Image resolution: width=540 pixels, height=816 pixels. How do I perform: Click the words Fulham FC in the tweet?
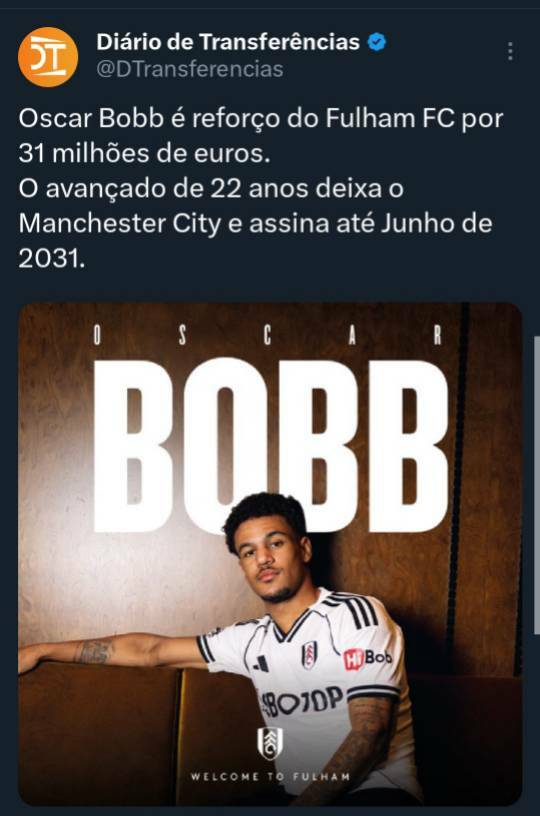point(390,119)
